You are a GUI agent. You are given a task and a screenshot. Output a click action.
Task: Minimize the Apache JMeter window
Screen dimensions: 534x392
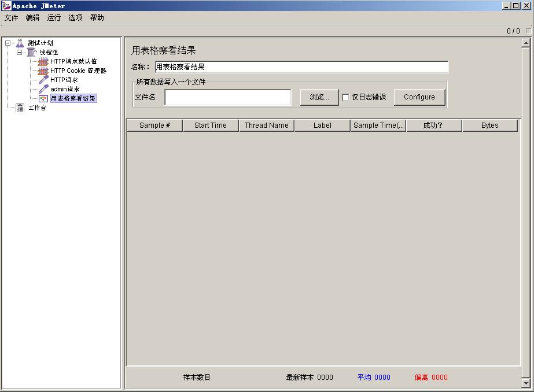click(506, 6)
